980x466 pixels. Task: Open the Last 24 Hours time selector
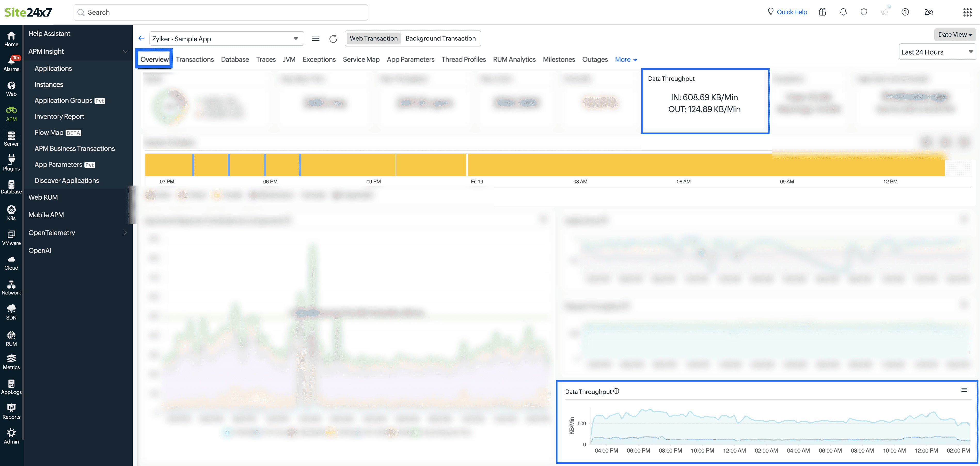[937, 51]
